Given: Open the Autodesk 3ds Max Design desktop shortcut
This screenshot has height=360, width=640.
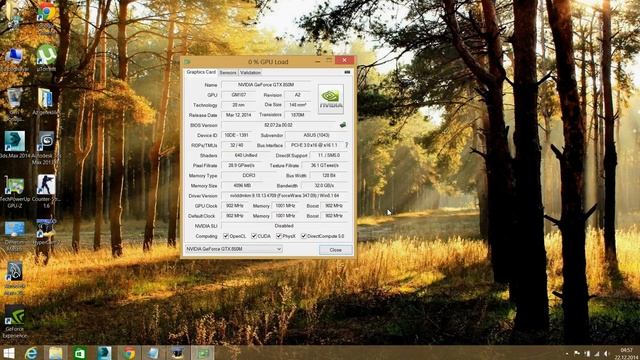Looking at the screenshot, I should click(x=46, y=148).
